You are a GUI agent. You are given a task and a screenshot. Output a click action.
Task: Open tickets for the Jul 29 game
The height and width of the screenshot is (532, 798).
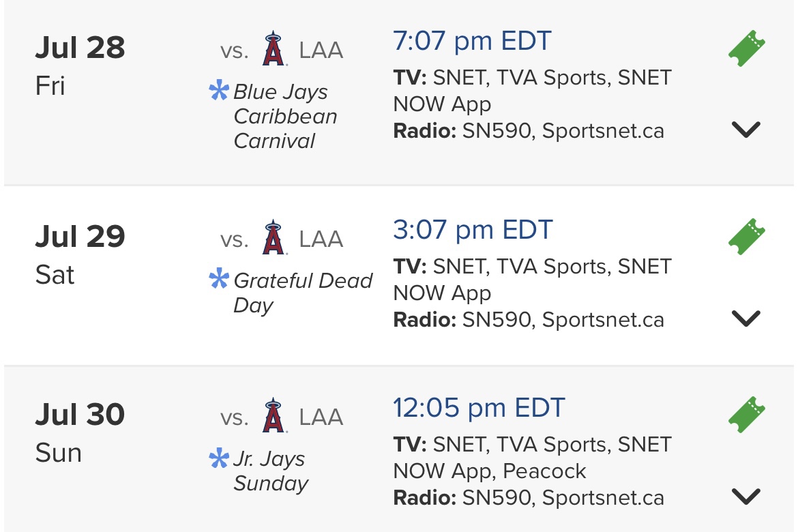[747, 237]
